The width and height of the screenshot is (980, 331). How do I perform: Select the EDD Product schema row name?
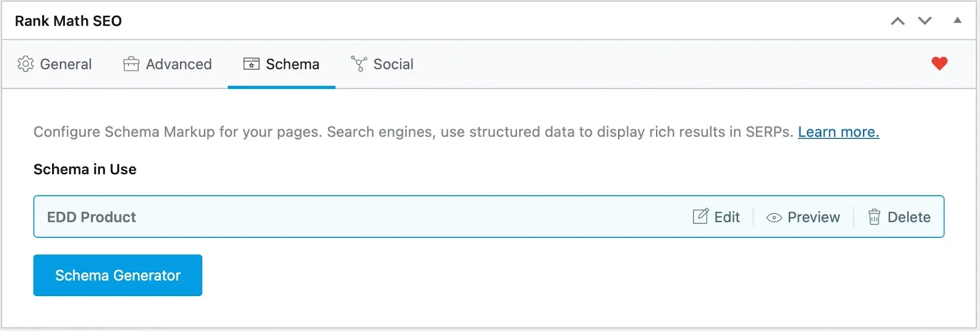(x=91, y=217)
